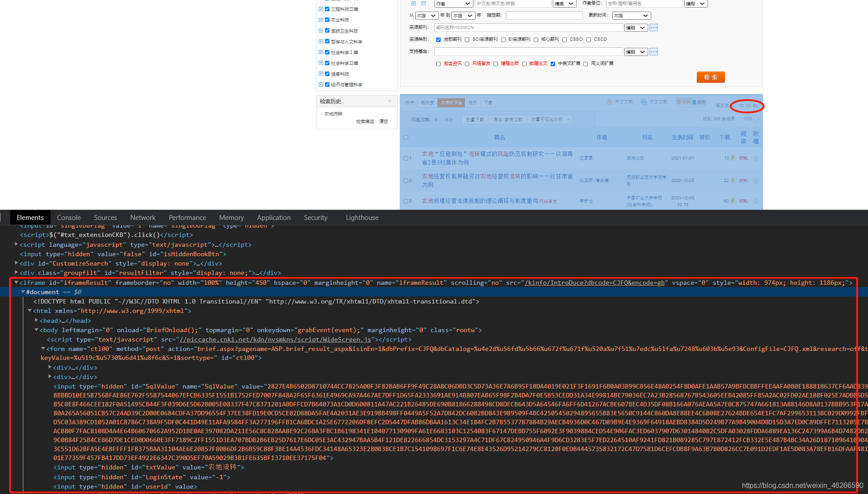Image resolution: width=868 pixels, height=494 pixels.
Task: Click next page arrow beside 1/20
Action: (x=758, y=119)
